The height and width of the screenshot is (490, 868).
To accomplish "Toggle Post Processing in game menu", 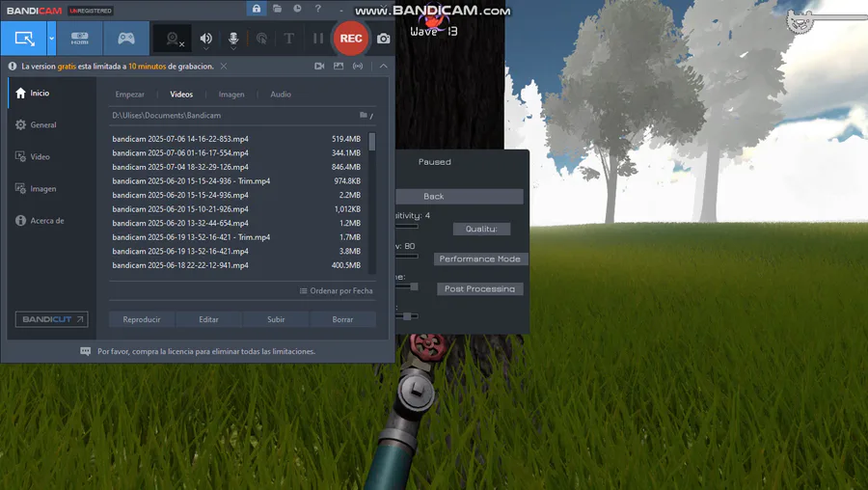I will (x=480, y=289).
